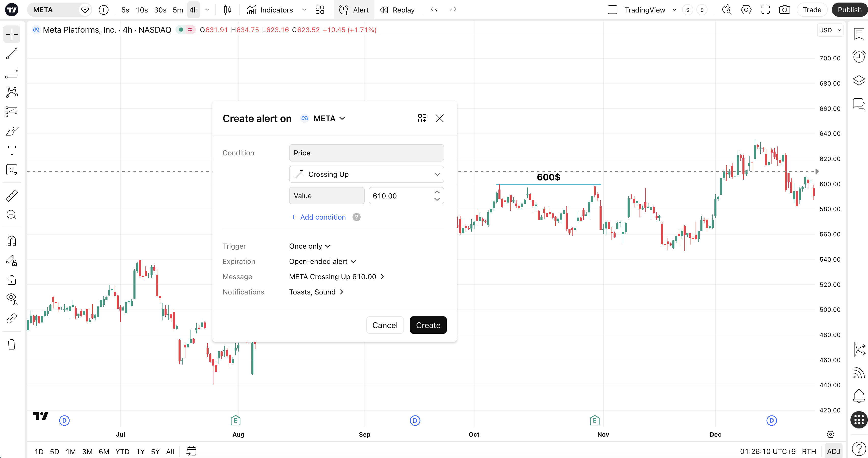Select the 1Y date range

(140, 451)
